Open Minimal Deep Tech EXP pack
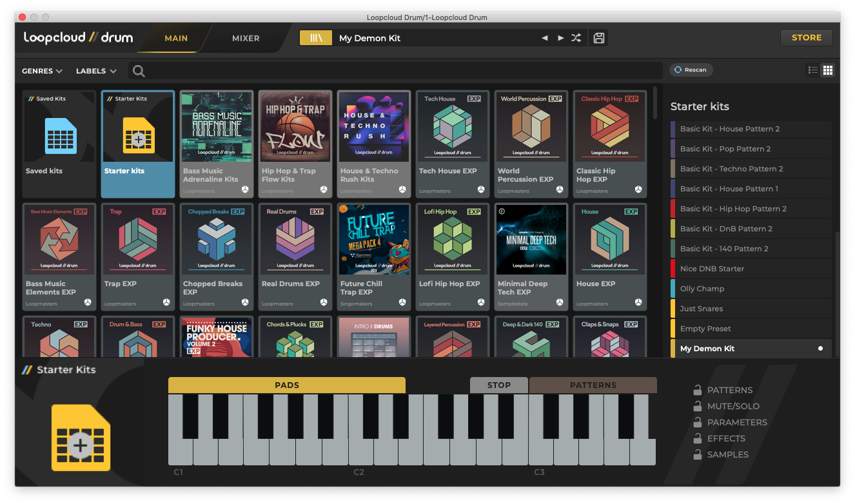855x504 pixels. 531,257
